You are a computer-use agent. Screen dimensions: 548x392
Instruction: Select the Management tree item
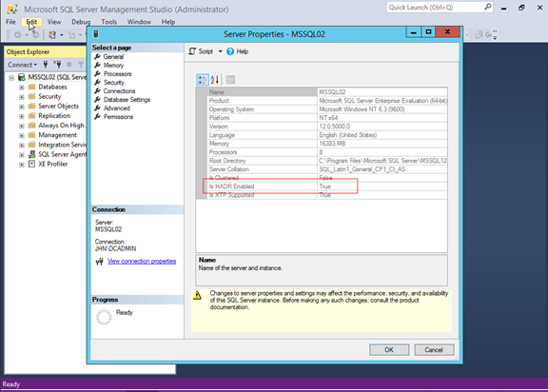pos(57,135)
